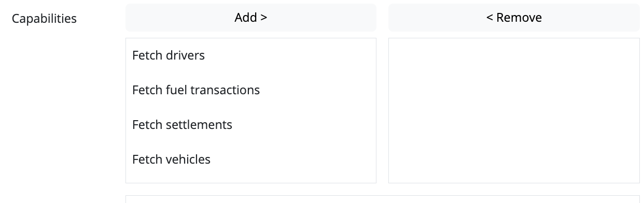Take back a capability using < Remove
This screenshot has height=203, width=644.
514,18
